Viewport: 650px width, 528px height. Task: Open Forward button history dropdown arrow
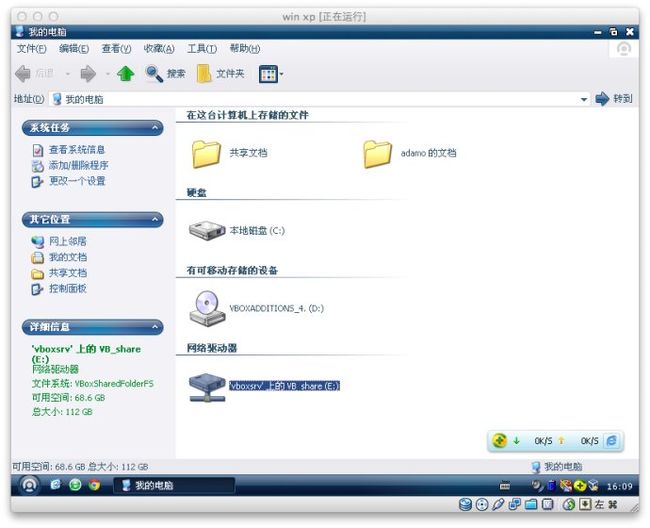click(x=107, y=74)
